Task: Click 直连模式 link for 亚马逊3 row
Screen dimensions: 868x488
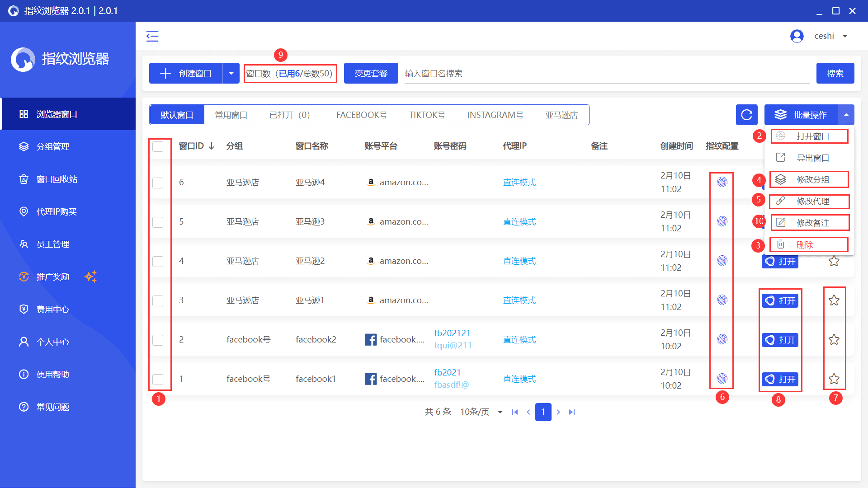Action: coord(519,222)
